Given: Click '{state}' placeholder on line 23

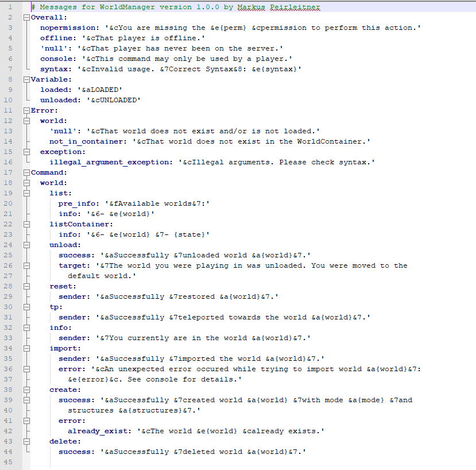Looking at the screenshot, I should pos(189,234).
